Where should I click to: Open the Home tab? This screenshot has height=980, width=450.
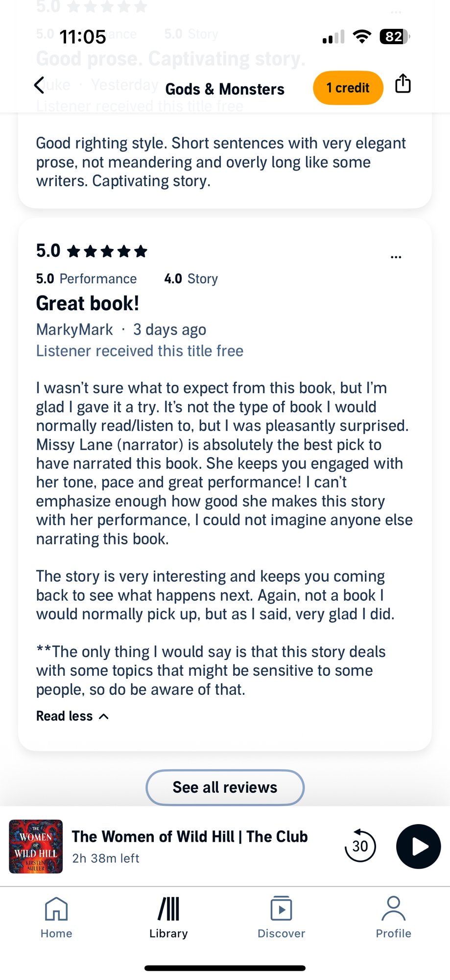(56, 917)
